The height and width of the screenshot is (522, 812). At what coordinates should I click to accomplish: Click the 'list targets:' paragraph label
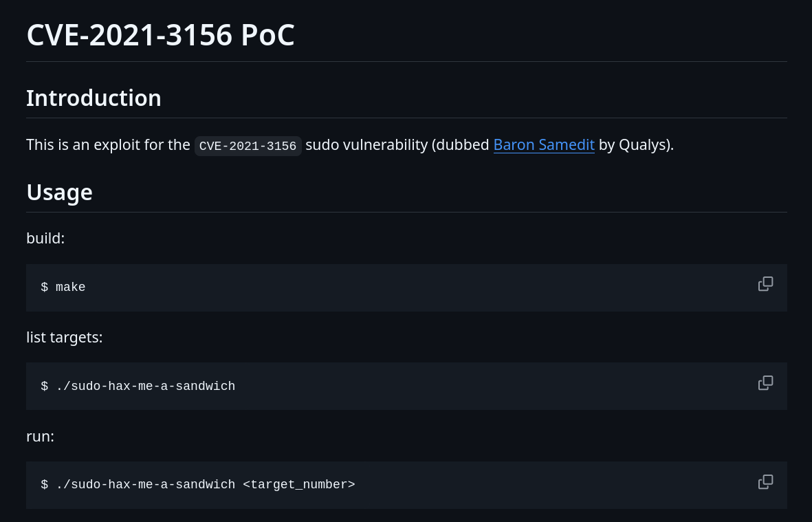65,337
